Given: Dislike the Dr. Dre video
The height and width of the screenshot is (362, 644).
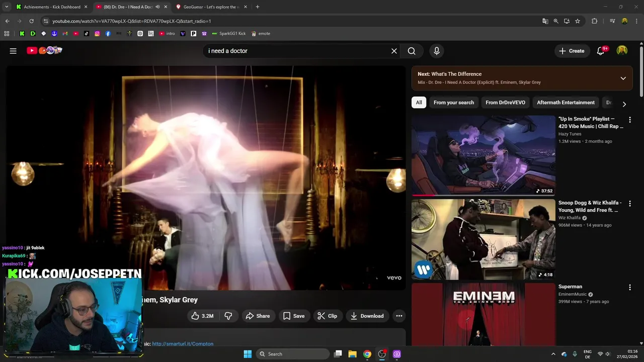Looking at the screenshot, I should [228, 316].
